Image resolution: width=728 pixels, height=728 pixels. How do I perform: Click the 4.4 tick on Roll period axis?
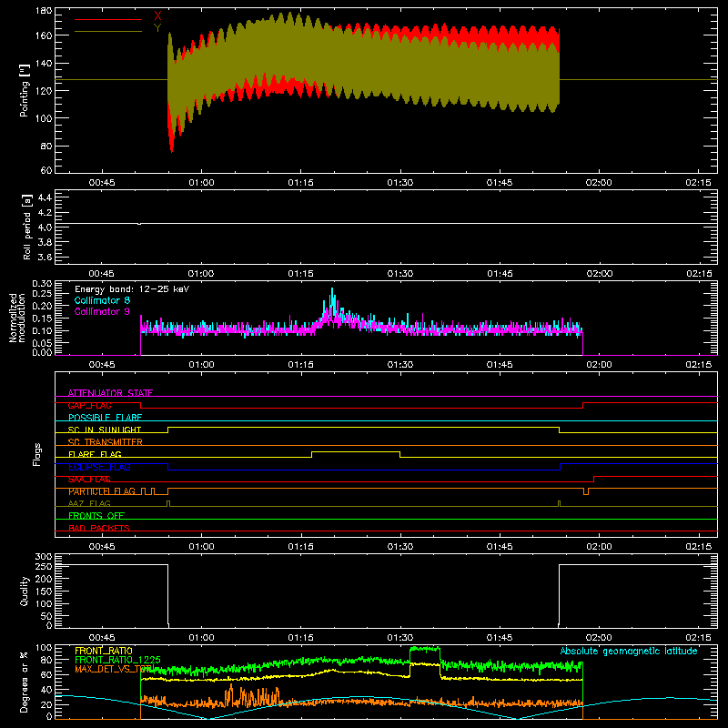click(x=45, y=197)
